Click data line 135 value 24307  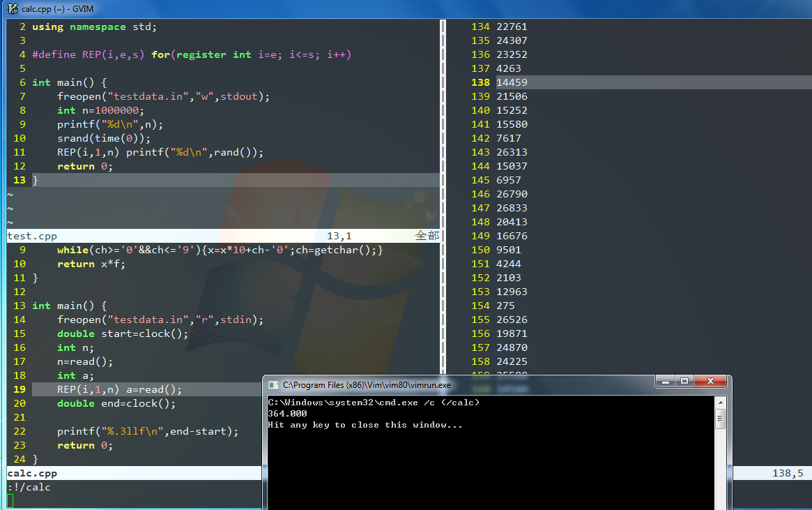point(512,41)
